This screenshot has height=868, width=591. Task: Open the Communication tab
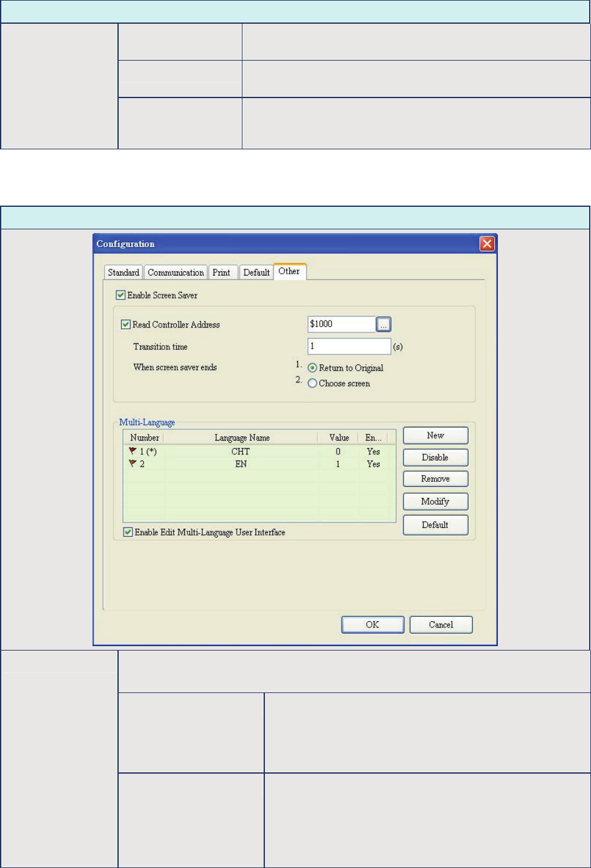point(176,272)
